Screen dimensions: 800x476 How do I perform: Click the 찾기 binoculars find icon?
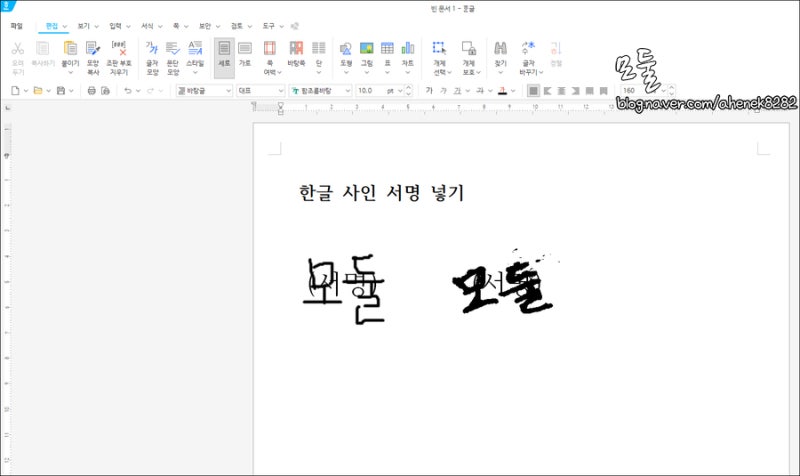[501, 49]
